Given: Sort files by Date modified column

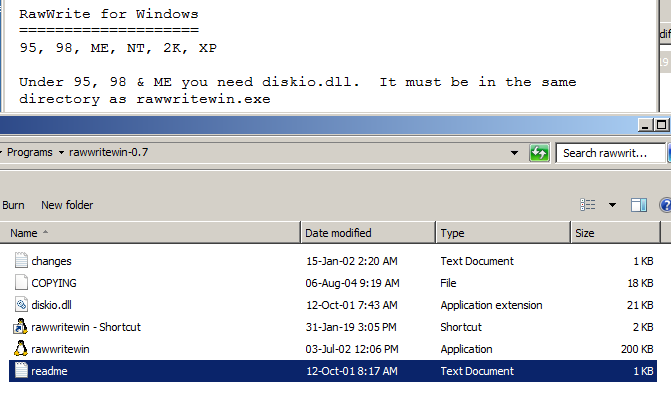Looking at the screenshot, I should (368, 233).
